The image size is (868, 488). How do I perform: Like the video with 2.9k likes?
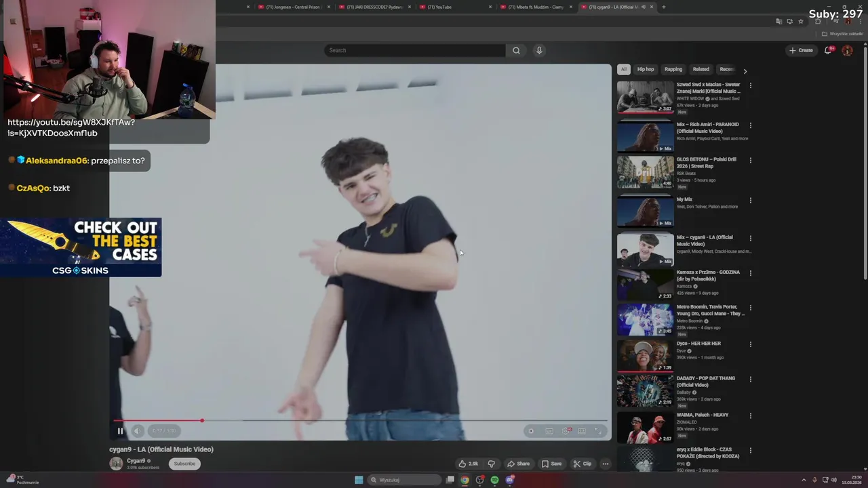click(469, 464)
